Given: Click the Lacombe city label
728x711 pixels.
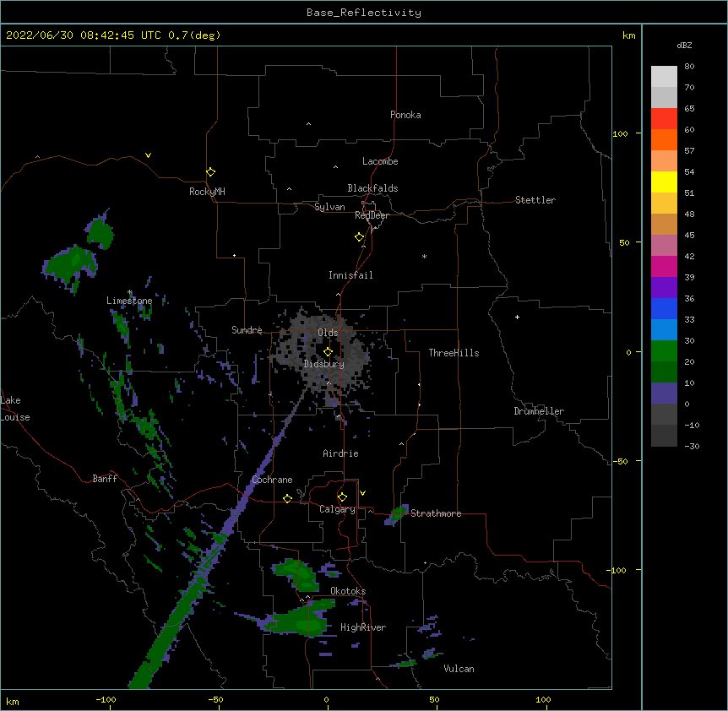Looking at the screenshot, I should point(380,161).
